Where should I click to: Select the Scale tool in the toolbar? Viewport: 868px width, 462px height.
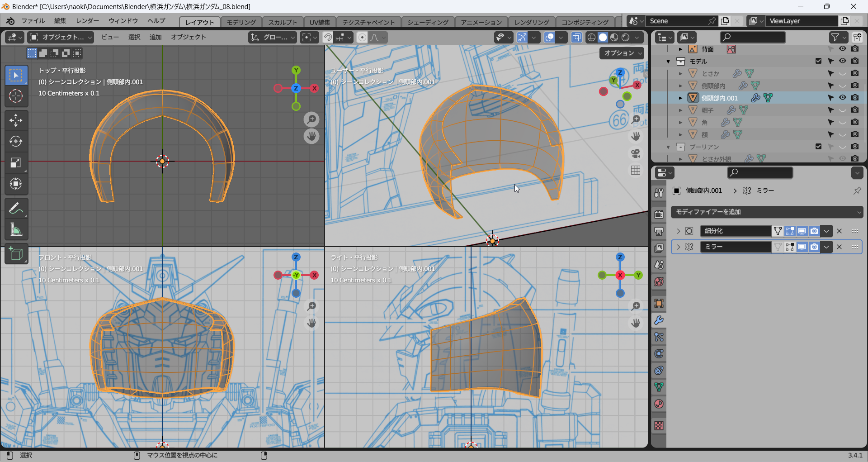(x=16, y=163)
